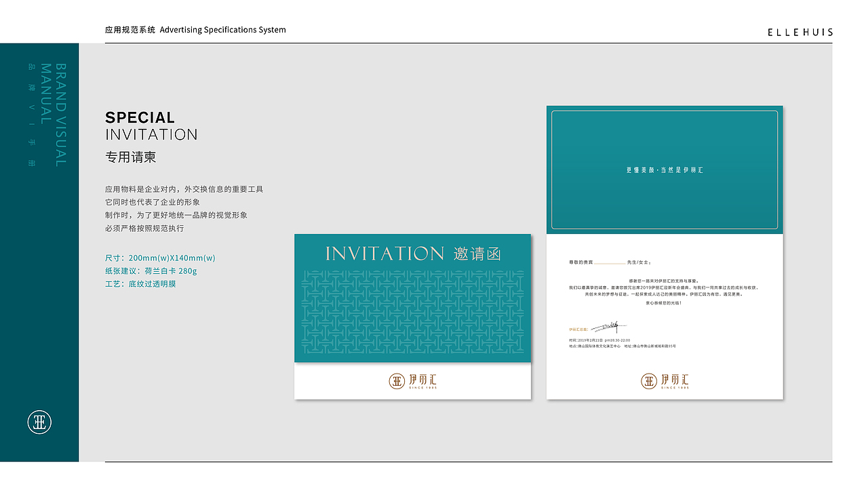
Task: Click the line '感谢您一路来对伊丽汇的支持与厚爱'
Action: tap(665, 281)
